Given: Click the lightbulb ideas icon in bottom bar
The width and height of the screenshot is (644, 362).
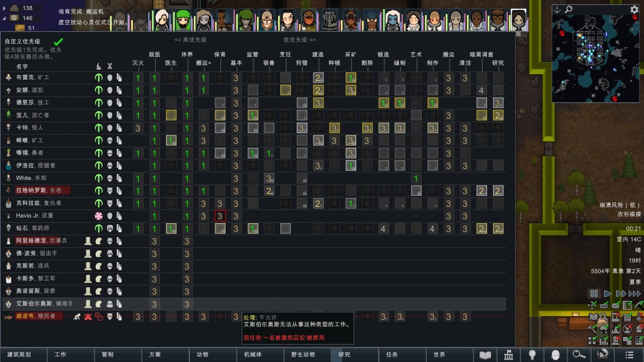Looking at the screenshot, I should coord(532,355).
